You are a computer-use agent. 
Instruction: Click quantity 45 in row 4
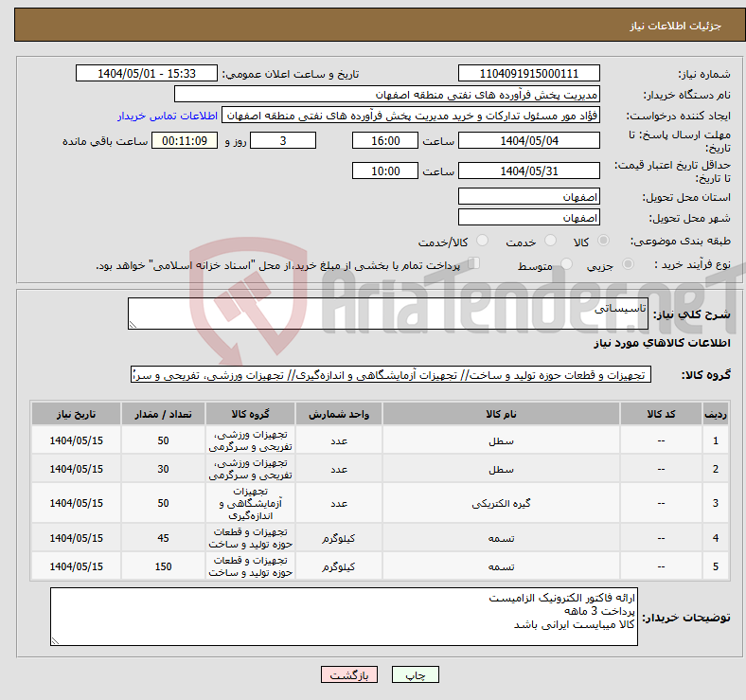tap(163, 538)
